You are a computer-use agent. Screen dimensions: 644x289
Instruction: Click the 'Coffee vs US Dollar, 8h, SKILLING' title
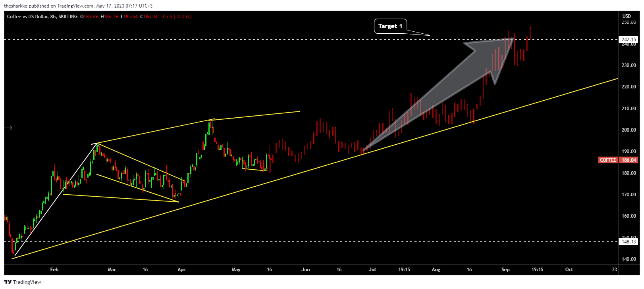[42, 17]
